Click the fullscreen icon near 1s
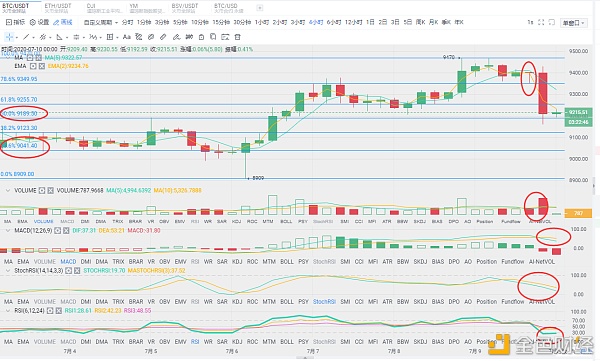Viewport: 600px width, 361px height. 541,22
